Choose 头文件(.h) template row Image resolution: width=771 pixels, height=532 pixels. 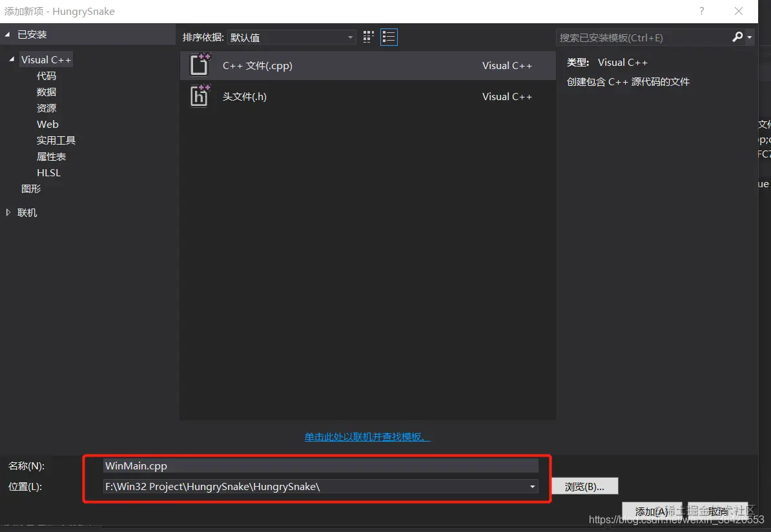[368, 96]
